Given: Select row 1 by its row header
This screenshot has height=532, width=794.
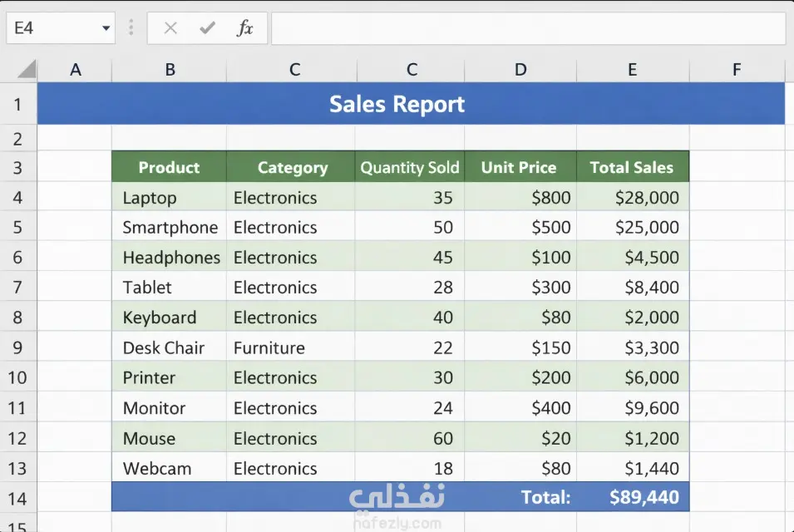Looking at the screenshot, I should (18, 105).
